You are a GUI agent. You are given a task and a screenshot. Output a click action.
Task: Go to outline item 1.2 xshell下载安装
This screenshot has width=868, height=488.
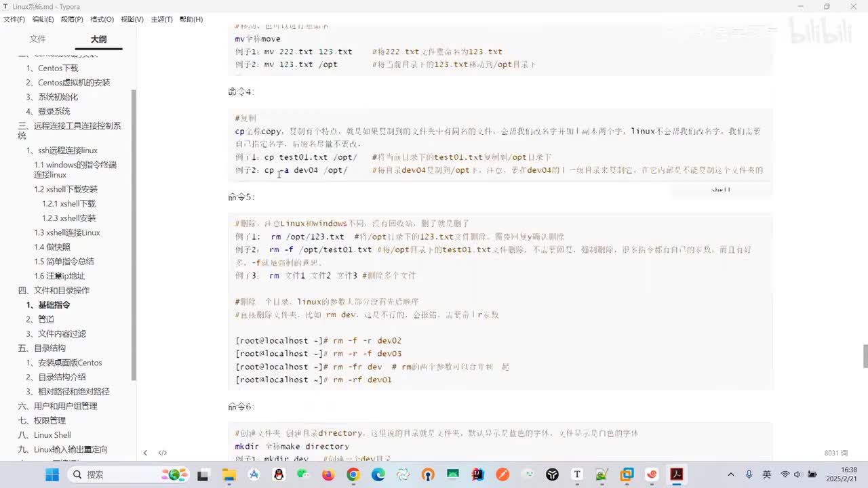[x=66, y=189]
